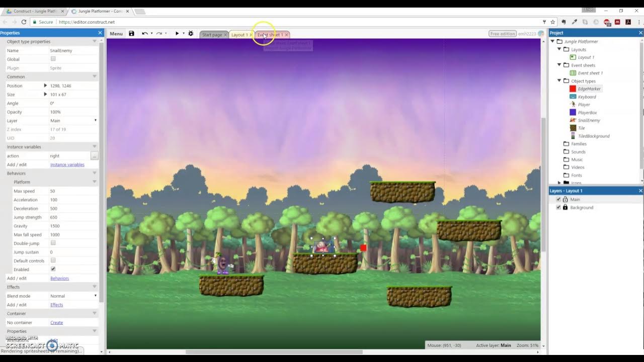Open the Layer dropdown showing Main
The width and height of the screenshot is (644, 362).
73,121
